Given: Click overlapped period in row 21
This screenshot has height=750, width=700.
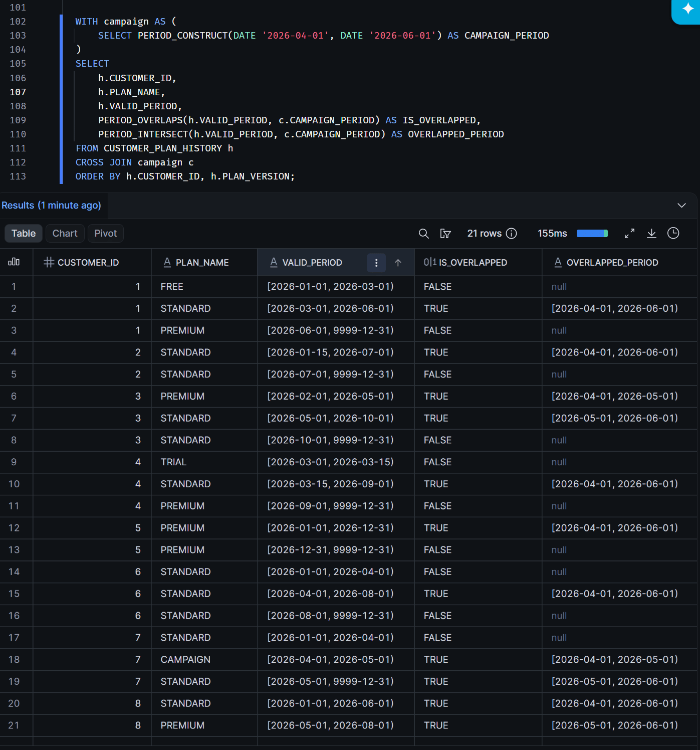Looking at the screenshot, I should pyautogui.click(x=615, y=725).
